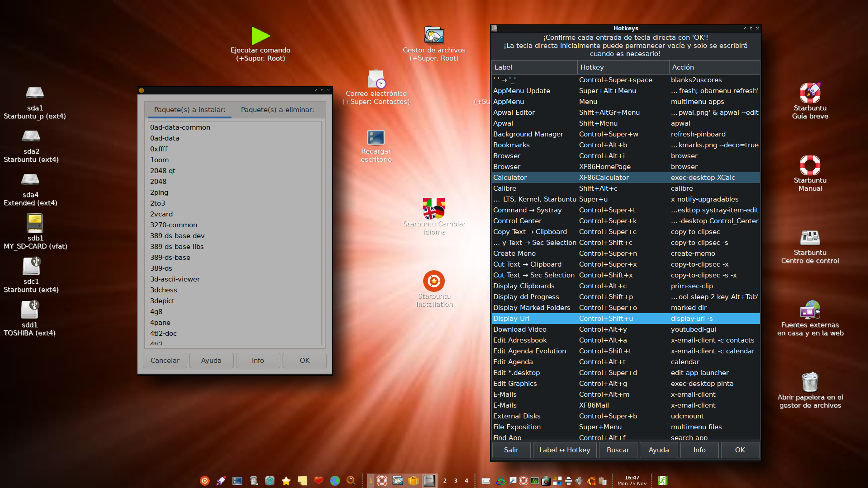This screenshot has width=868, height=488.
Task: Select the Background Manager hotkey row
Action: click(626, 134)
